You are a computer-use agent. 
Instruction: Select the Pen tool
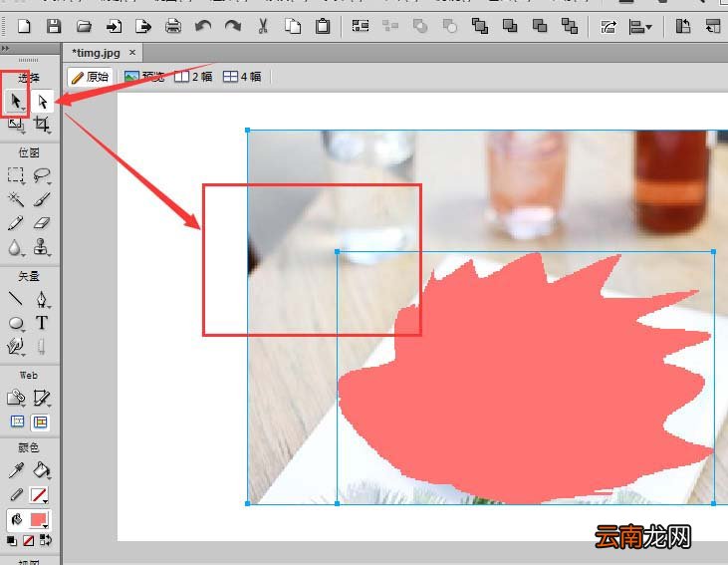pos(42,299)
